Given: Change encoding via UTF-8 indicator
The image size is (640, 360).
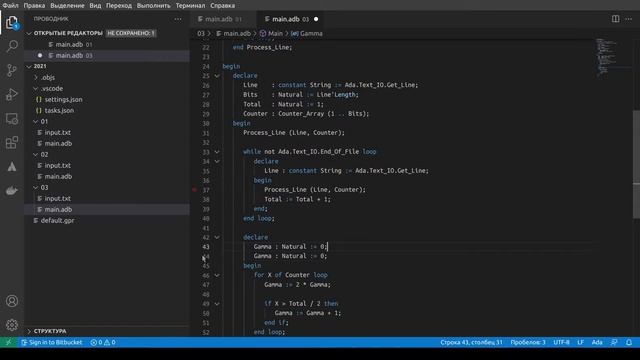Looking at the screenshot, I should 561,342.
